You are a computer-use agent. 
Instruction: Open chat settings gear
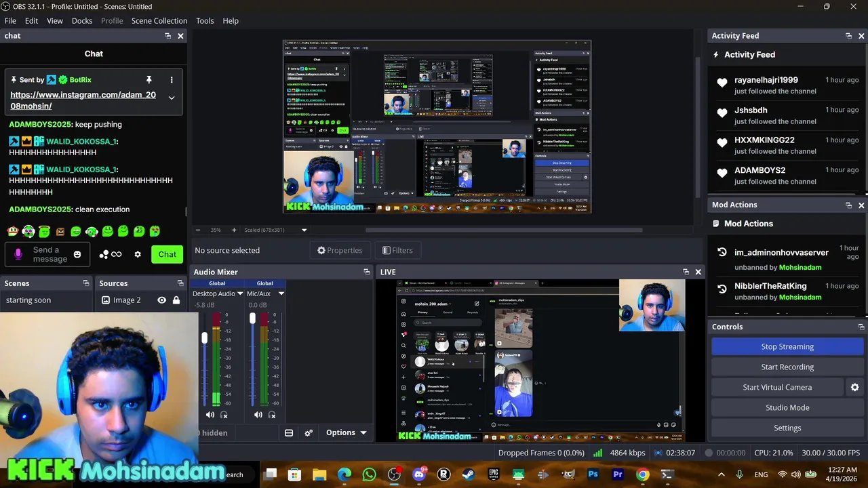coord(138,254)
